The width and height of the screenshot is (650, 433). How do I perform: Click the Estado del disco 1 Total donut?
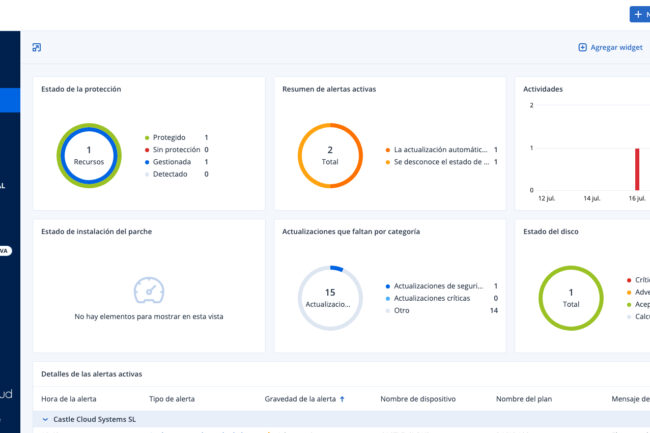click(571, 298)
